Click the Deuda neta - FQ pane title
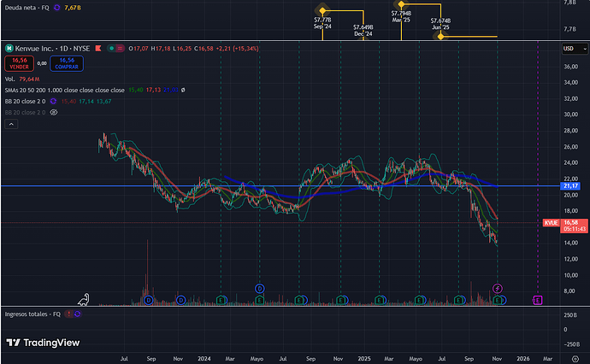This screenshot has width=590, height=364. (x=26, y=7)
